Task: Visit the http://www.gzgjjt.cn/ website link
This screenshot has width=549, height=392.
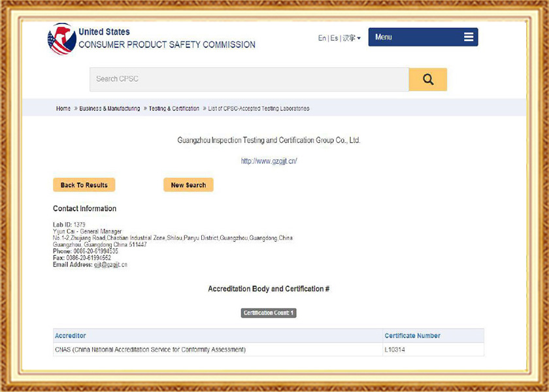Action: pos(269,161)
